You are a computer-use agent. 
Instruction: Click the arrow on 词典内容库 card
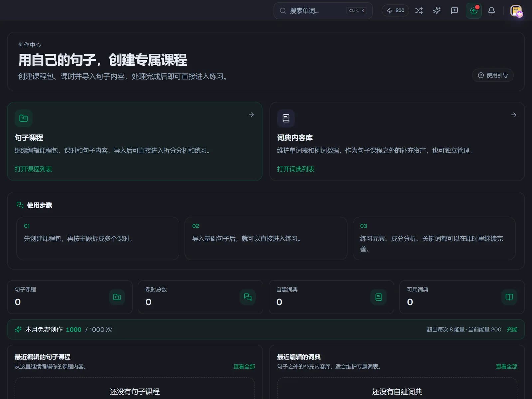pyautogui.click(x=514, y=115)
